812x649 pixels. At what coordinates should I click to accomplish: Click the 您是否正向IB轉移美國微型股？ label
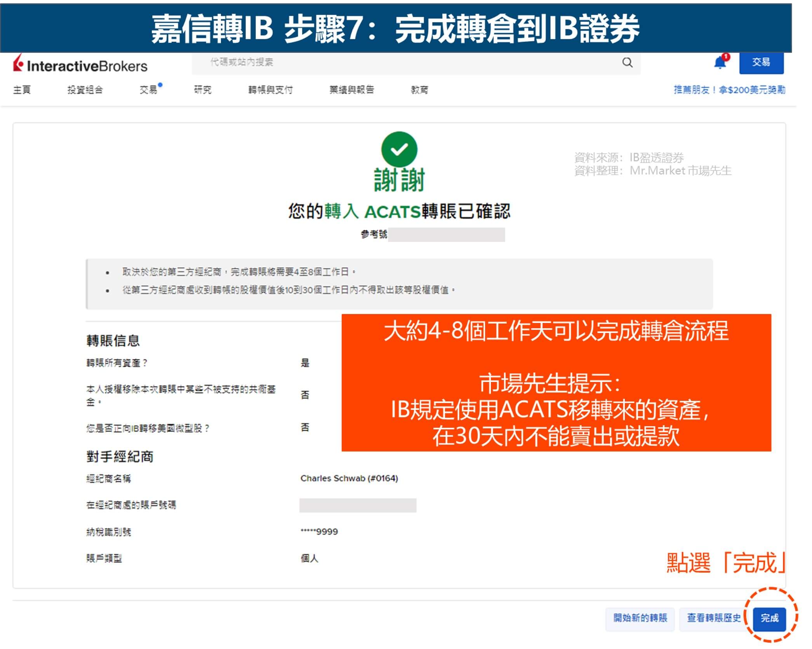coord(148,428)
